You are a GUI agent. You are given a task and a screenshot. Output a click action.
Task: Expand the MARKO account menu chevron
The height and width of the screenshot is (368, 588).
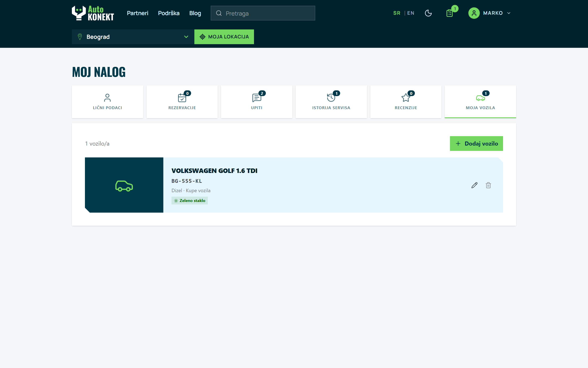click(x=509, y=13)
